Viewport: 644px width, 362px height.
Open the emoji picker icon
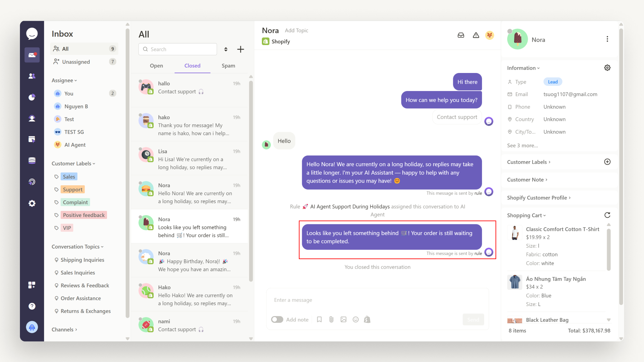tap(355, 319)
